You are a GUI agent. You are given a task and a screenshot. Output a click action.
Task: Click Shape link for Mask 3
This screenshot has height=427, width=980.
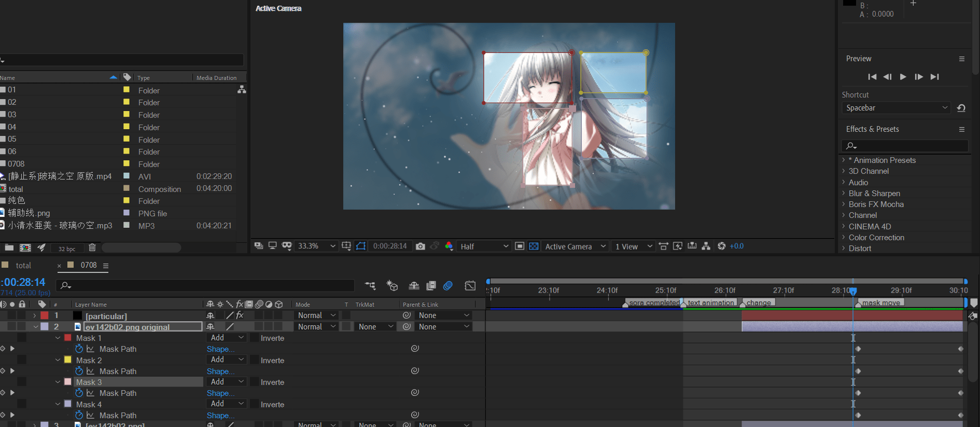pos(220,393)
